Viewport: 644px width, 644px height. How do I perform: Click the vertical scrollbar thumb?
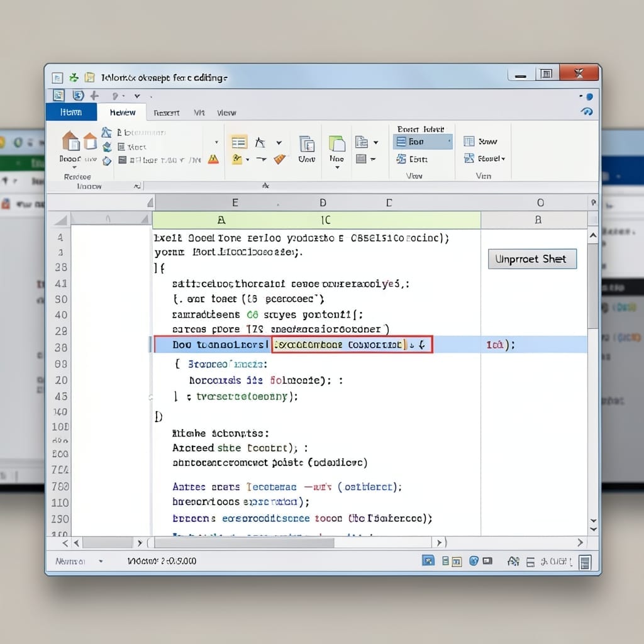click(x=593, y=286)
